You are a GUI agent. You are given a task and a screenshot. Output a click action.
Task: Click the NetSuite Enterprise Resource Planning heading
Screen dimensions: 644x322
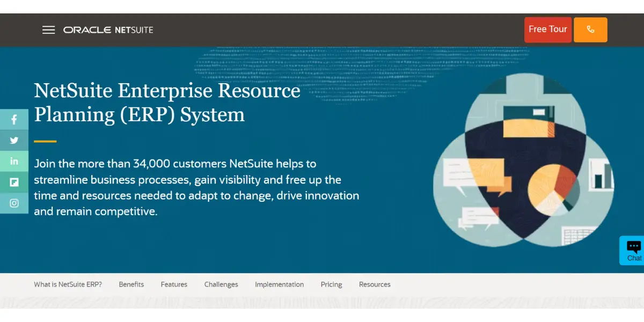pos(167,103)
